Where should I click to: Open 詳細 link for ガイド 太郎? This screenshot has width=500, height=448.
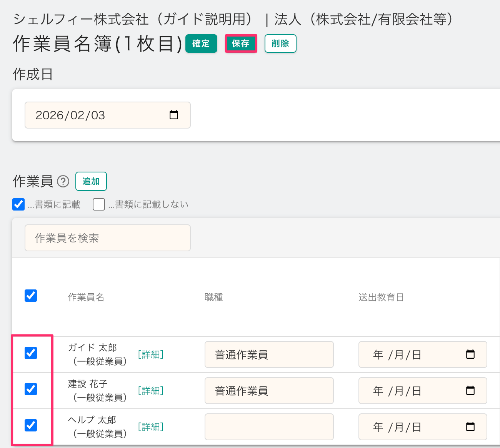click(151, 354)
